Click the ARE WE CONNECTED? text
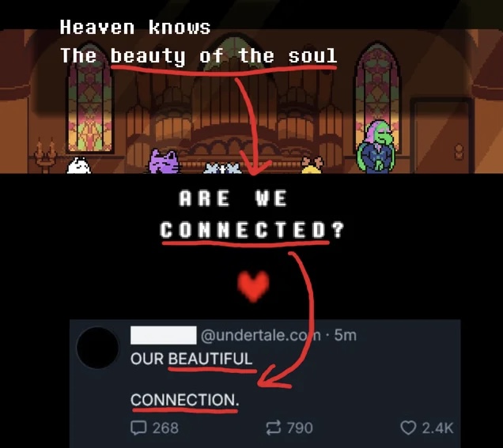This screenshot has width=503, height=448. pyautogui.click(x=251, y=214)
